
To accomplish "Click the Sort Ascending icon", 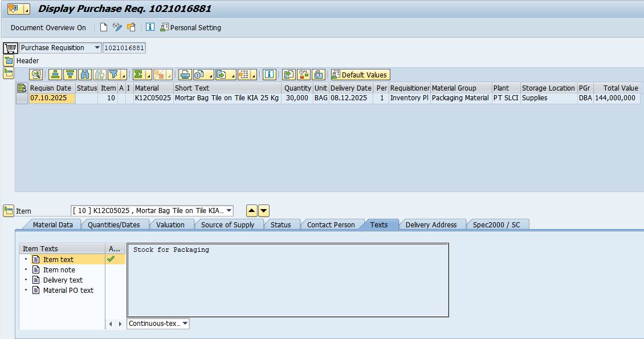I will point(55,75).
